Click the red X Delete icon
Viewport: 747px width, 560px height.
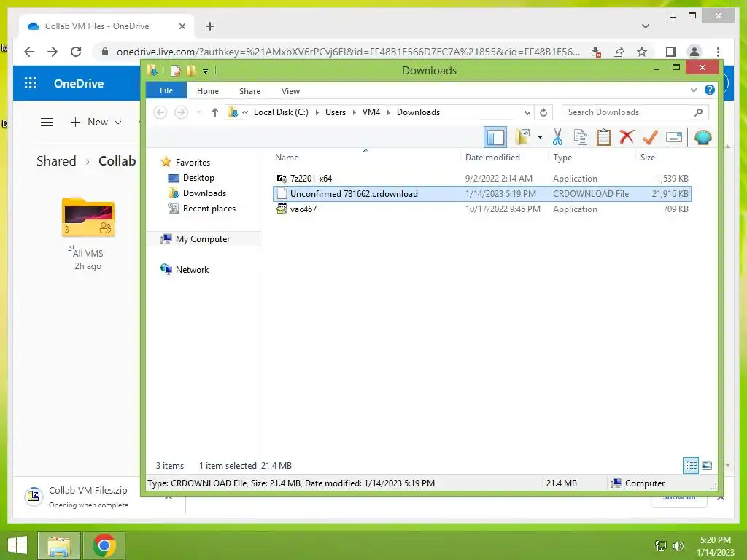(x=627, y=137)
